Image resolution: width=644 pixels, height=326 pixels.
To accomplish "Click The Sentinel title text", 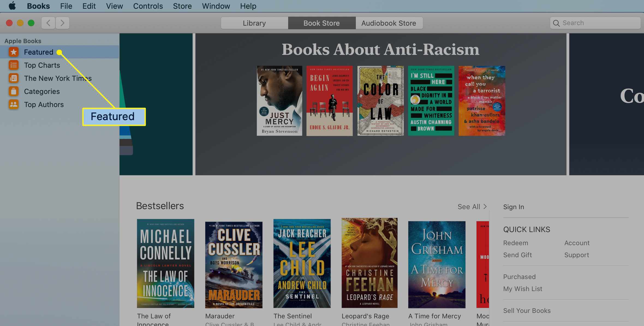I will tap(293, 316).
